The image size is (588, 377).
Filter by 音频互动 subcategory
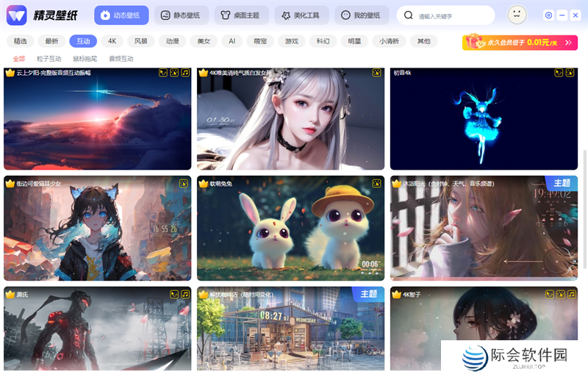coord(121,59)
